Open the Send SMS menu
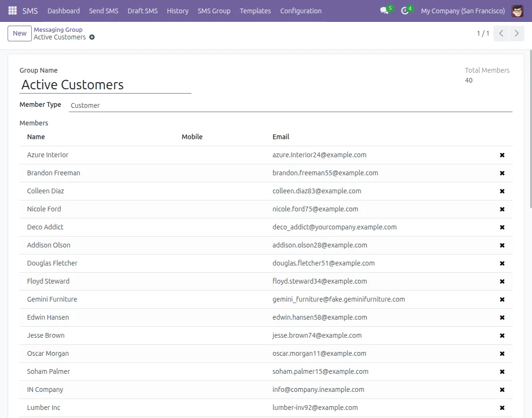The height and width of the screenshot is (418, 532). coord(104,10)
